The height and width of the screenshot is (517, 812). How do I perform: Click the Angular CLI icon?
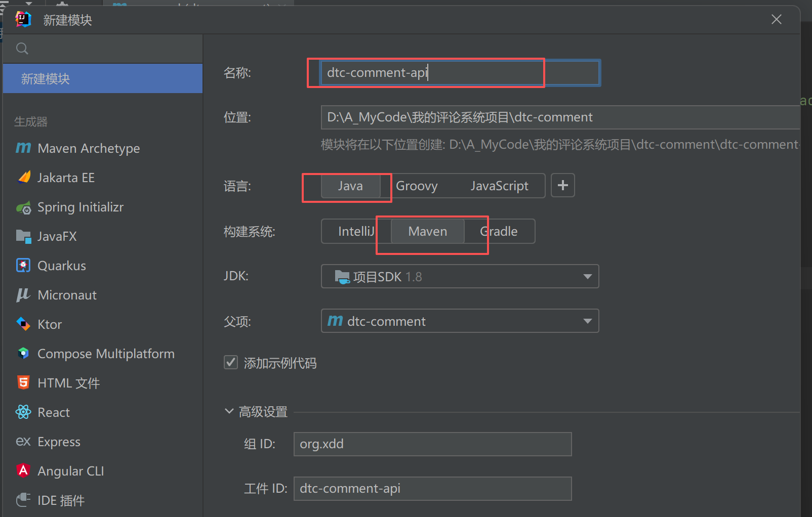click(23, 470)
